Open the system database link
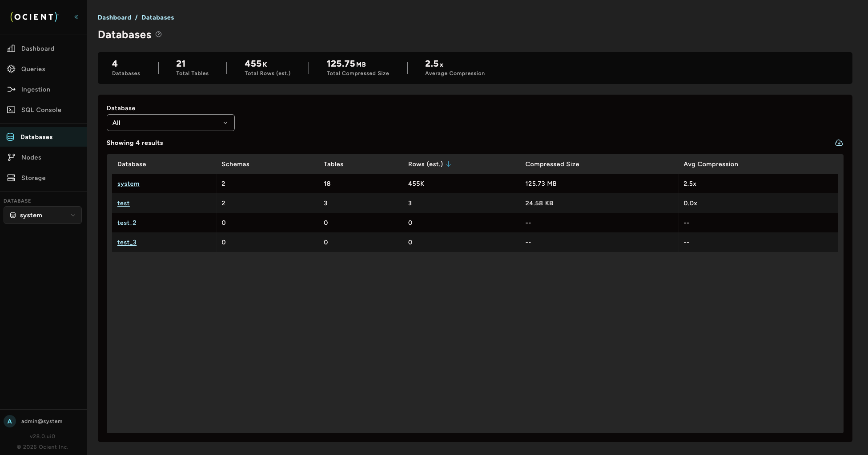868x455 pixels. point(128,184)
